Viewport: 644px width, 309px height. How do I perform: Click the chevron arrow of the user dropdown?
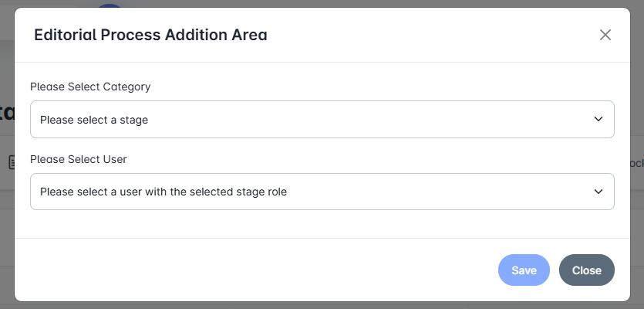coord(598,192)
